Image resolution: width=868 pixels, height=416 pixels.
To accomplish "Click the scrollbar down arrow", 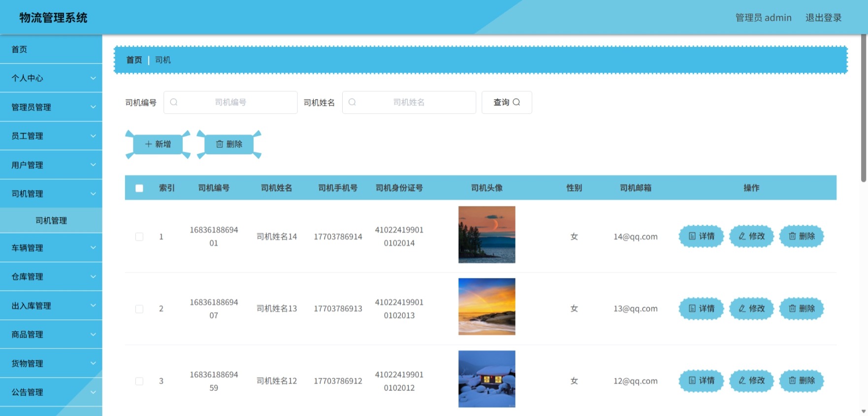I will (863, 411).
